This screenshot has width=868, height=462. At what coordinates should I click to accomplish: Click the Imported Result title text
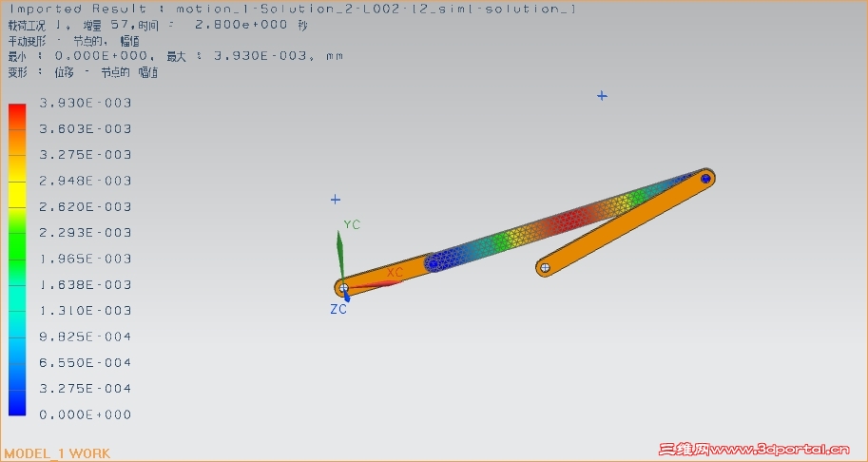(x=293, y=9)
